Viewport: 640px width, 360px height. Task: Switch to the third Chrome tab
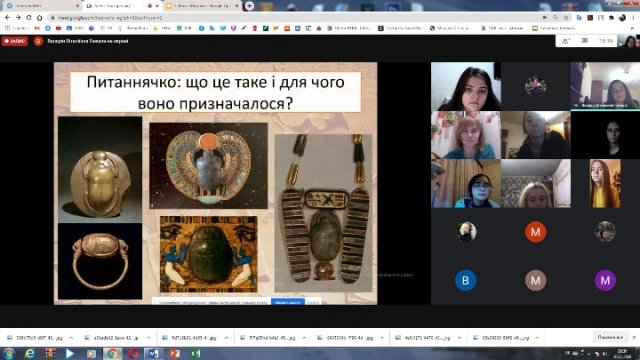[202, 6]
